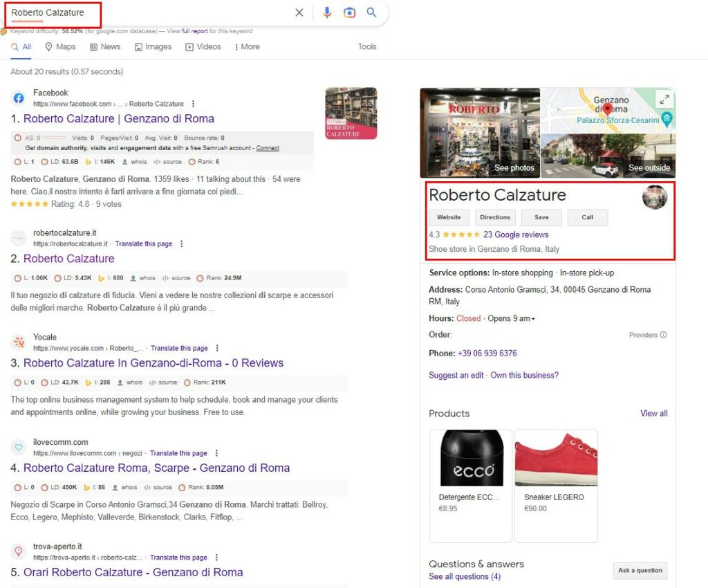Image resolution: width=708 pixels, height=588 pixels.
Task: Translate the Yocale page
Action: [179, 348]
